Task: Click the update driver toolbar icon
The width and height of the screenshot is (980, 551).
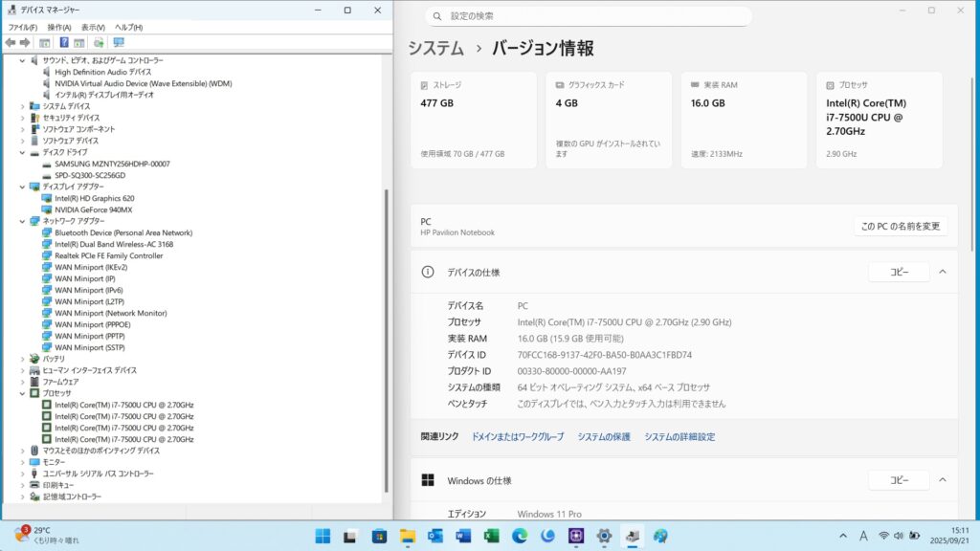Action: (99, 43)
